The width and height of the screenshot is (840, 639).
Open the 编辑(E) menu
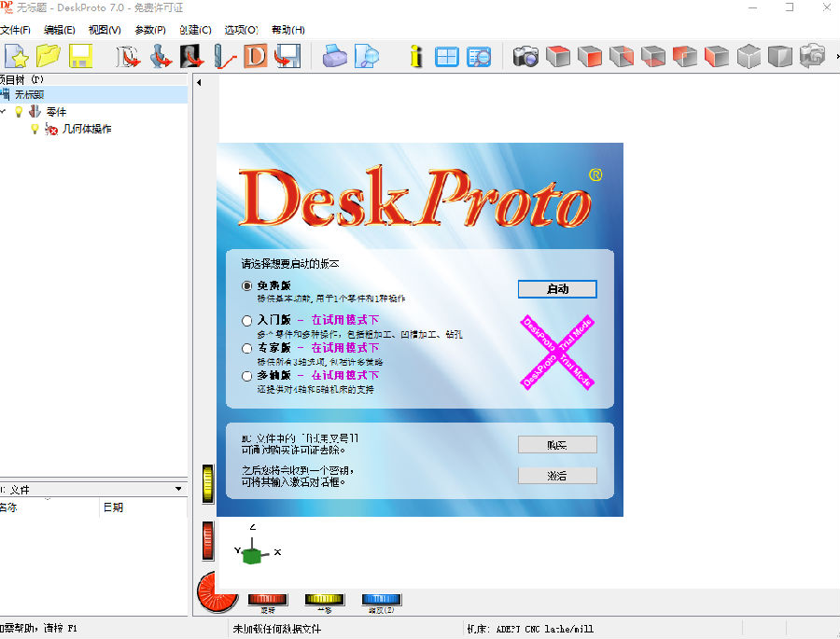[x=60, y=30]
